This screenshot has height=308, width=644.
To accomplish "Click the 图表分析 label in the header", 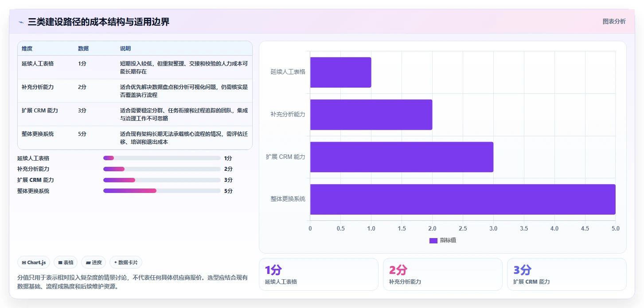I will pos(614,21).
